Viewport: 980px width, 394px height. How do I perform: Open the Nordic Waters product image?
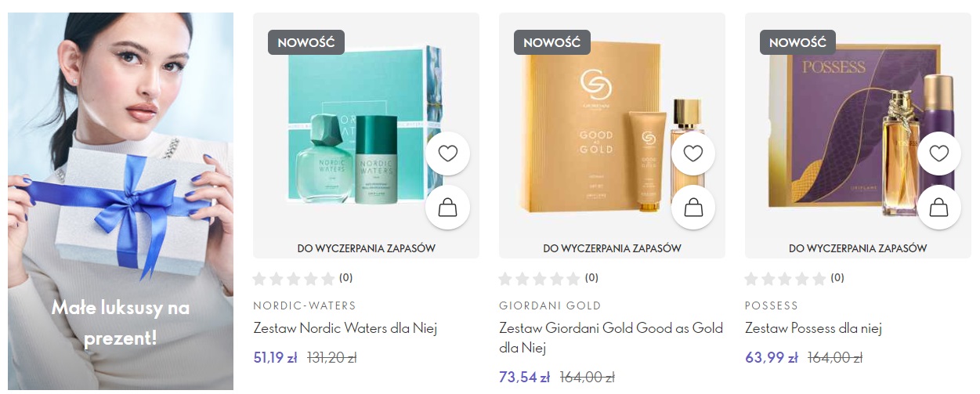(x=366, y=136)
